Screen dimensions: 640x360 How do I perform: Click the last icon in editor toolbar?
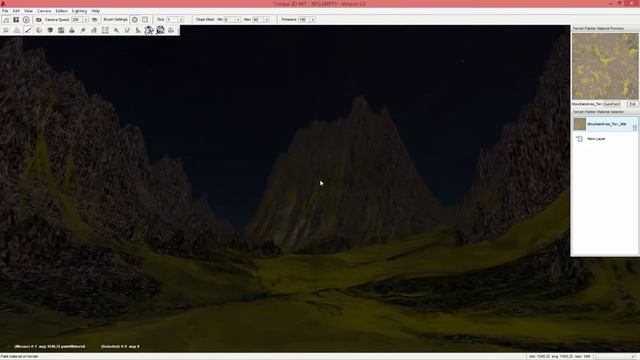(x=171, y=30)
